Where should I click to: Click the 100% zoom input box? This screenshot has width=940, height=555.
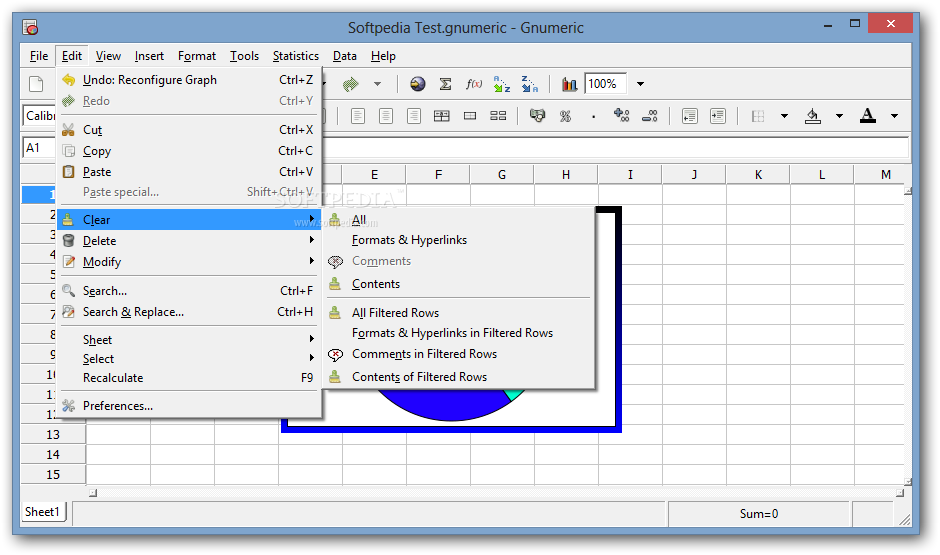click(606, 84)
